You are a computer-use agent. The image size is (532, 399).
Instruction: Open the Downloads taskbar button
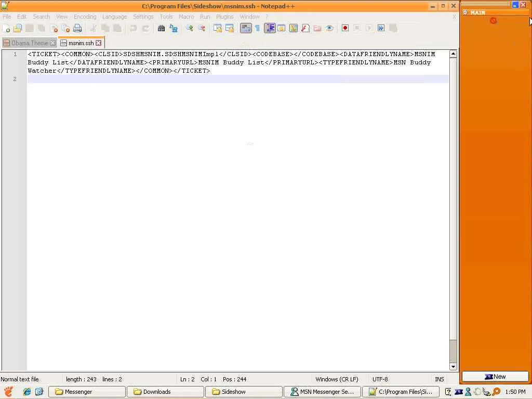tap(165, 392)
